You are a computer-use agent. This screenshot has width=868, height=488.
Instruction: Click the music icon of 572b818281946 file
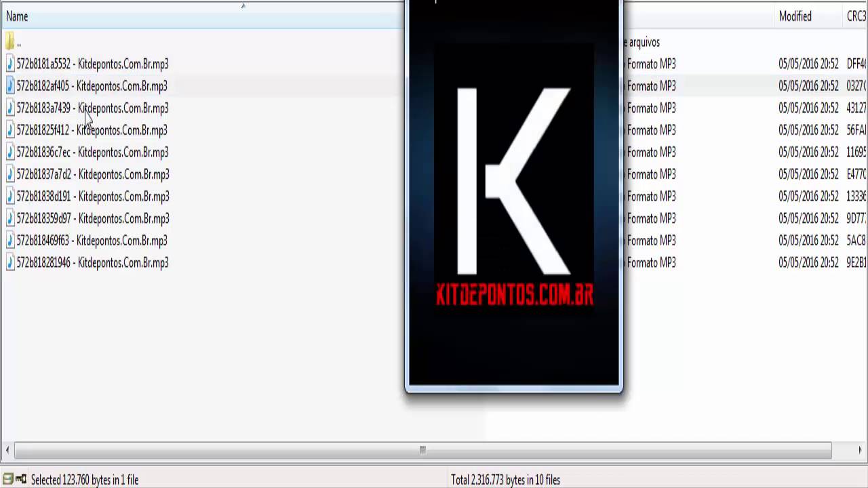[x=10, y=262]
